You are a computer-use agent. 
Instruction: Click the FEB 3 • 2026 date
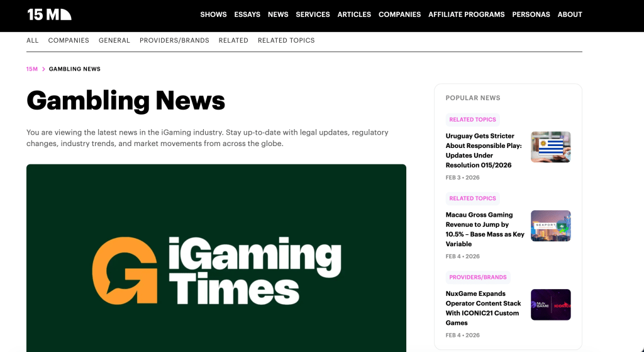pyautogui.click(x=462, y=178)
